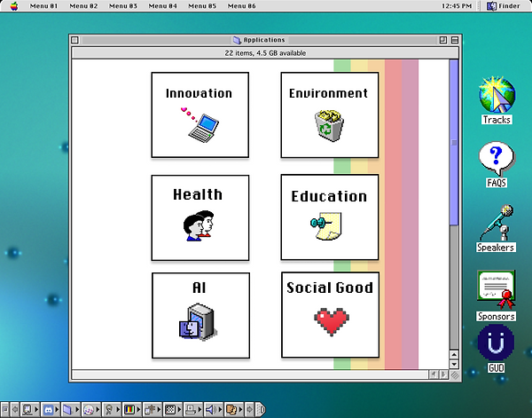Click the control strip right scroll arrow
This screenshot has width=532, height=418.
point(249,409)
